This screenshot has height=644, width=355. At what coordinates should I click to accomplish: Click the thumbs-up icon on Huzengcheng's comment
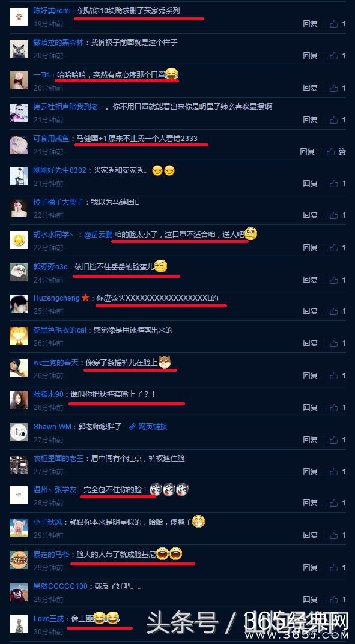pos(334,311)
